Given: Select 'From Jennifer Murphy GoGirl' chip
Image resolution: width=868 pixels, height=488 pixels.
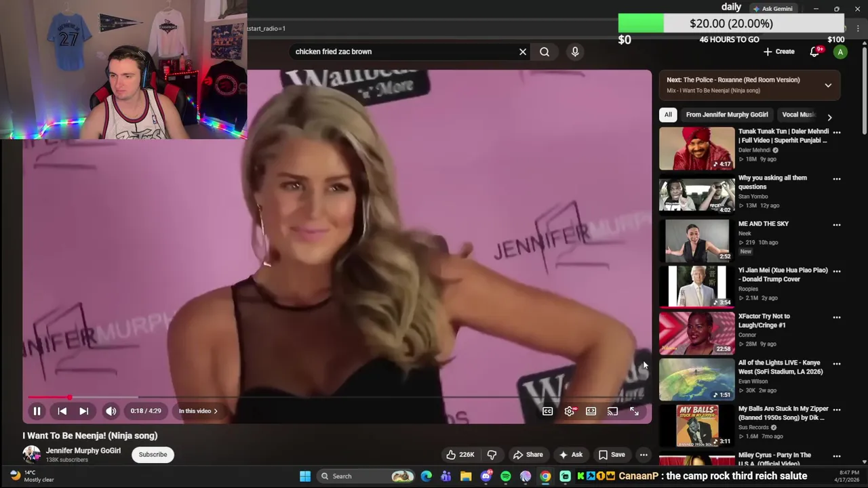Looking at the screenshot, I should click(727, 115).
